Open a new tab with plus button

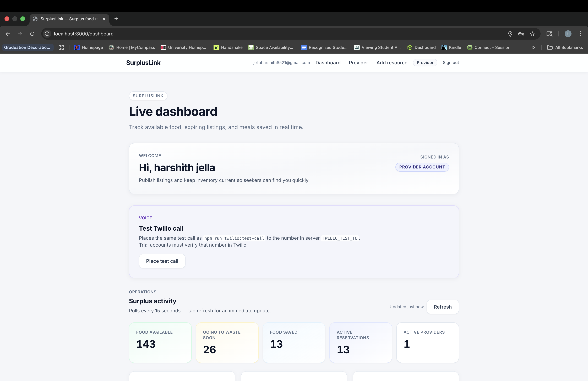point(116,19)
